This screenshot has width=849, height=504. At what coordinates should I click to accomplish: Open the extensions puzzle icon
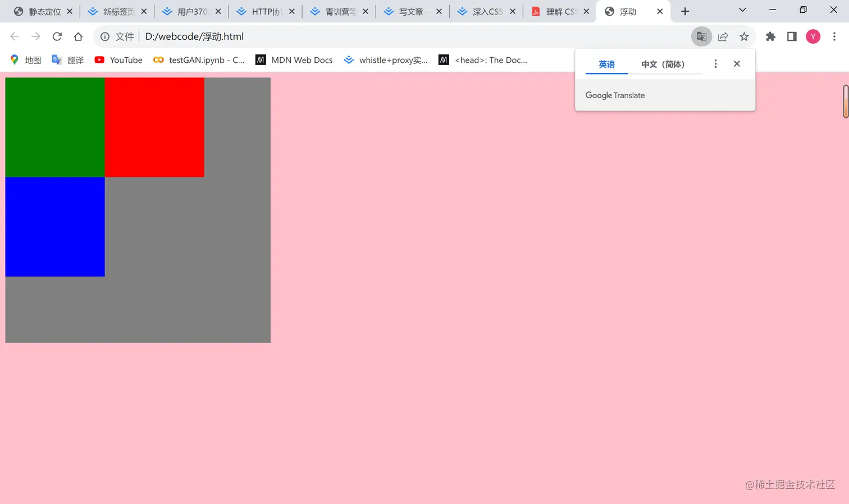coord(770,36)
